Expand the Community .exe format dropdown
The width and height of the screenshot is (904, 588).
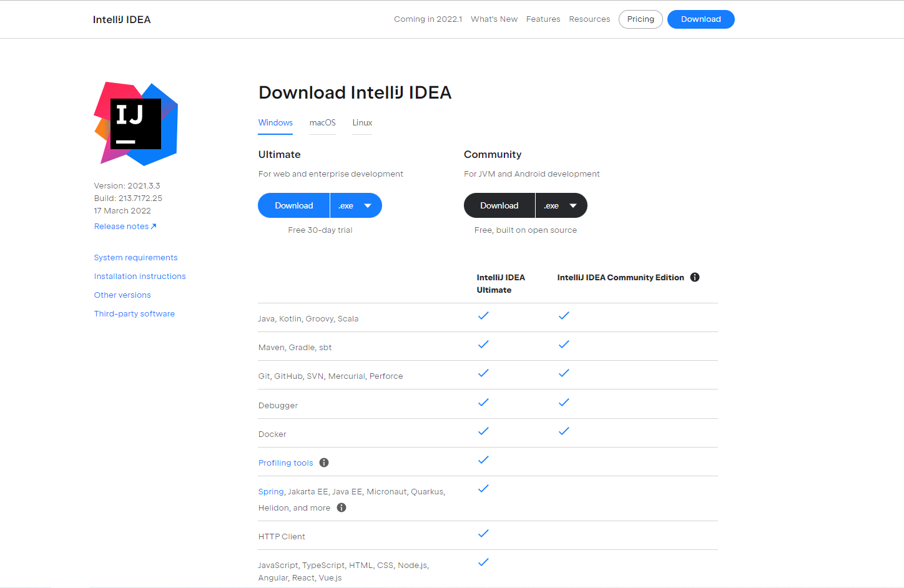coord(561,205)
